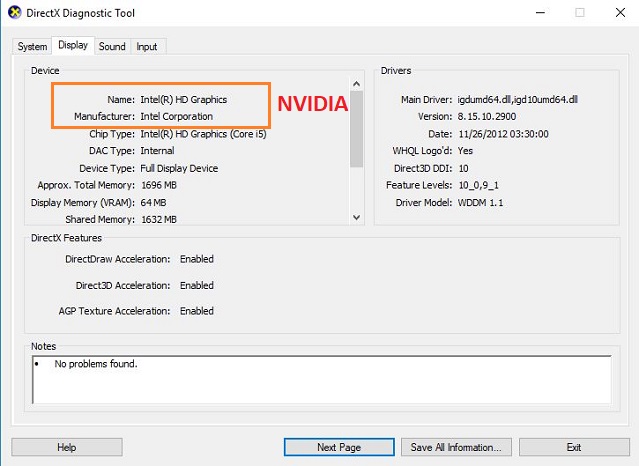Click 'Full Display Device' value
This screenshot has height=466, width=639.
click(179, 168)
